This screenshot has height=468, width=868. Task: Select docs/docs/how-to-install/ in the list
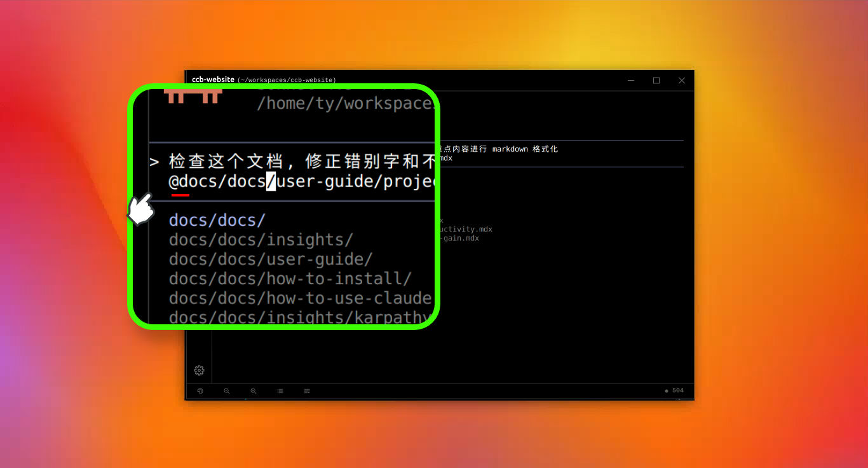290,279
